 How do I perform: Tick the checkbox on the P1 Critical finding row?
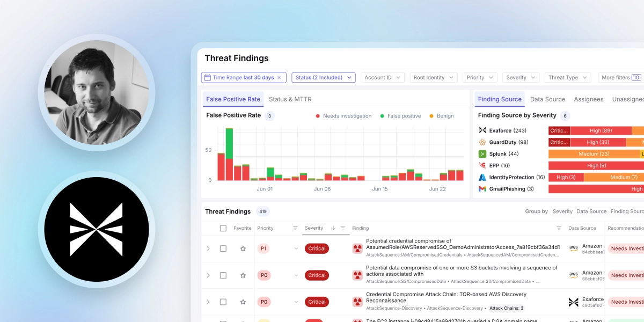coord(223,248)
